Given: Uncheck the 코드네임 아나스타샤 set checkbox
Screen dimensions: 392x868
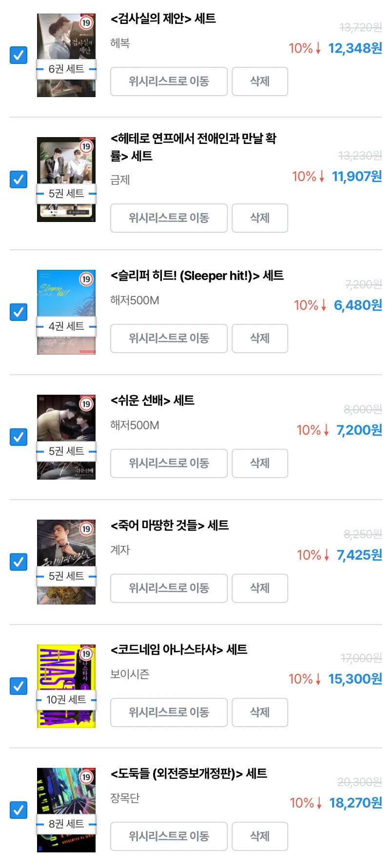Looking at the screenshot, I should (x=19, y=686).
